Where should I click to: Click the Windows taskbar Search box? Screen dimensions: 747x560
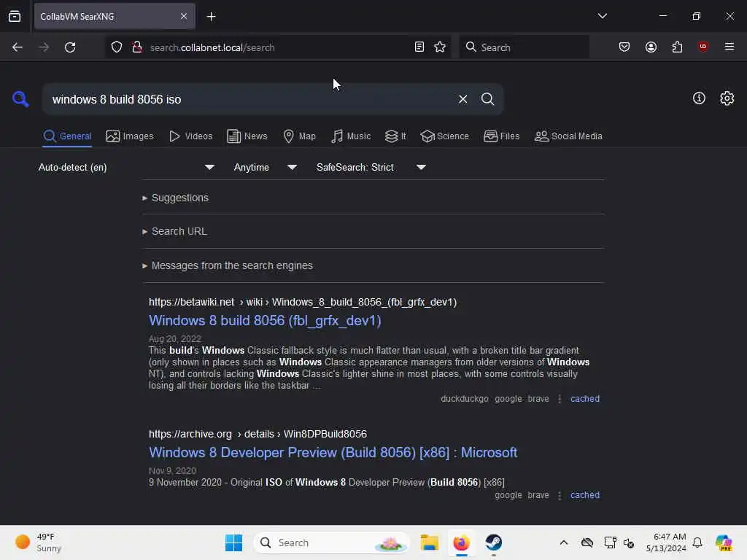coord(332,542)
